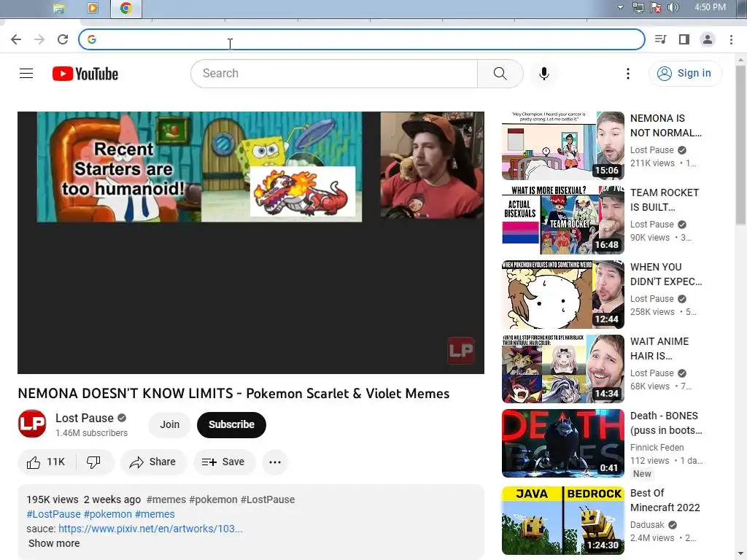Screen dimensions: 747x560
Task: Reload the page with refresh icon
Action: point(63,39)
